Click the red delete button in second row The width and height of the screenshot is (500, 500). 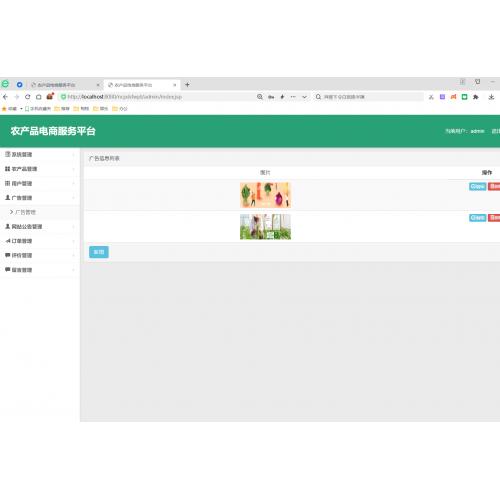494,218
